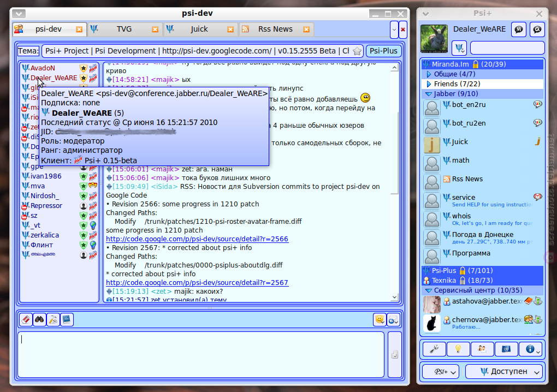The image size is (557, 392).
Task: Close the psi-dev tab
Action: click(x=79, y=29)
